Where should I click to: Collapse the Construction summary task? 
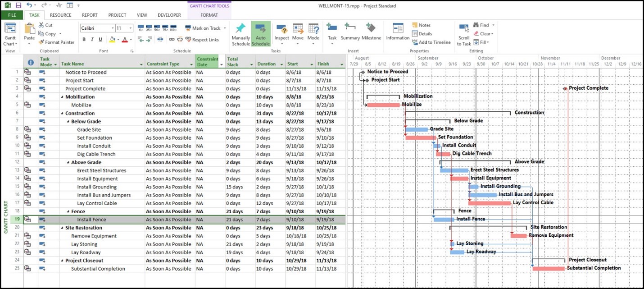click(x=63, y=114)
